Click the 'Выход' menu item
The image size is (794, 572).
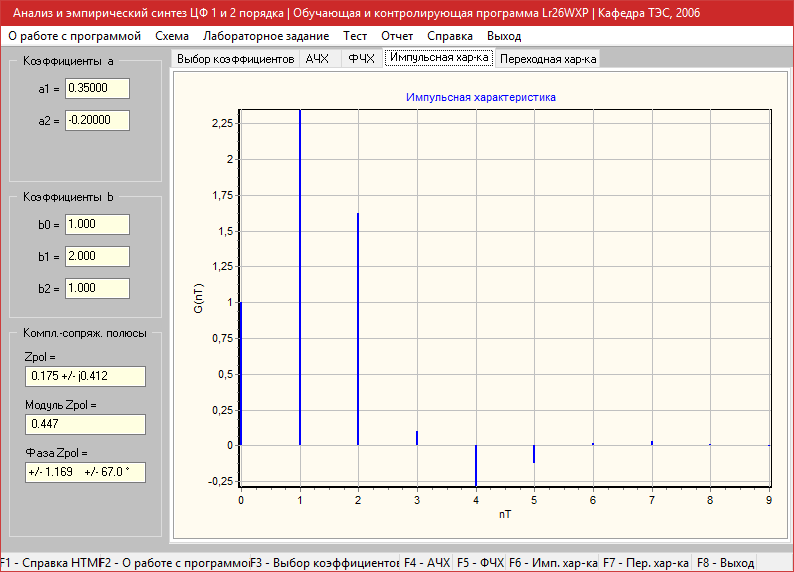(x=504, y=36)
